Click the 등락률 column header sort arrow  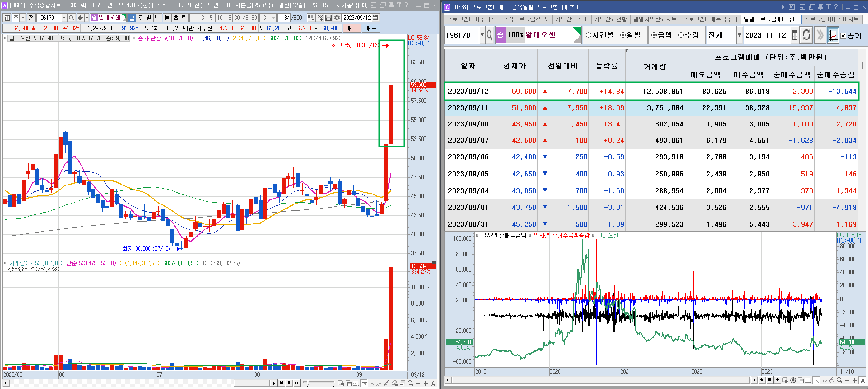click(627, 51)
